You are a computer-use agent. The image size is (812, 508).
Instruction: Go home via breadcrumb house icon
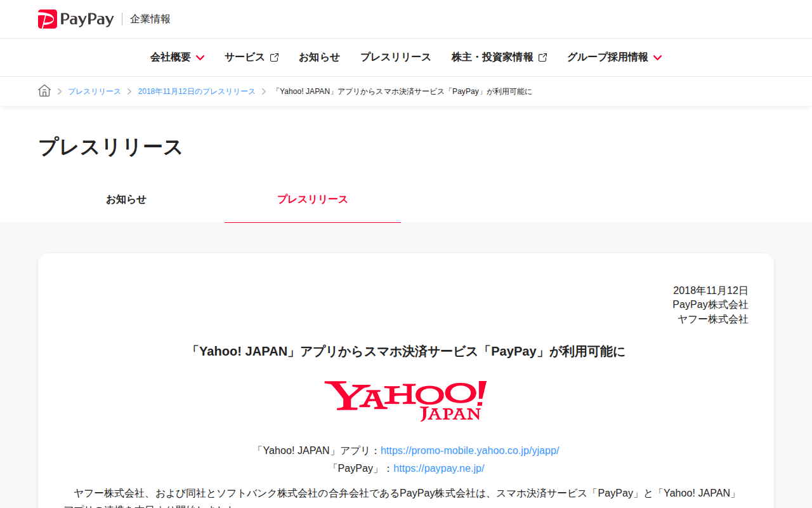(x=44, y=91)
